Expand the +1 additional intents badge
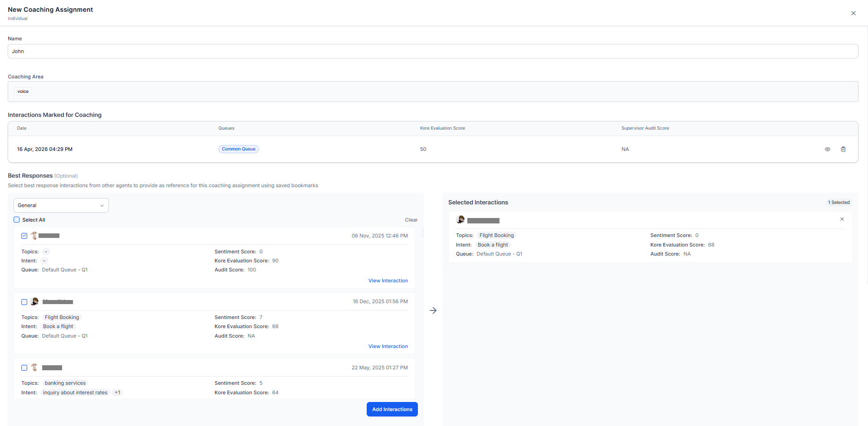The width and height of the screenshot is (868, 426). coord(117,392)
